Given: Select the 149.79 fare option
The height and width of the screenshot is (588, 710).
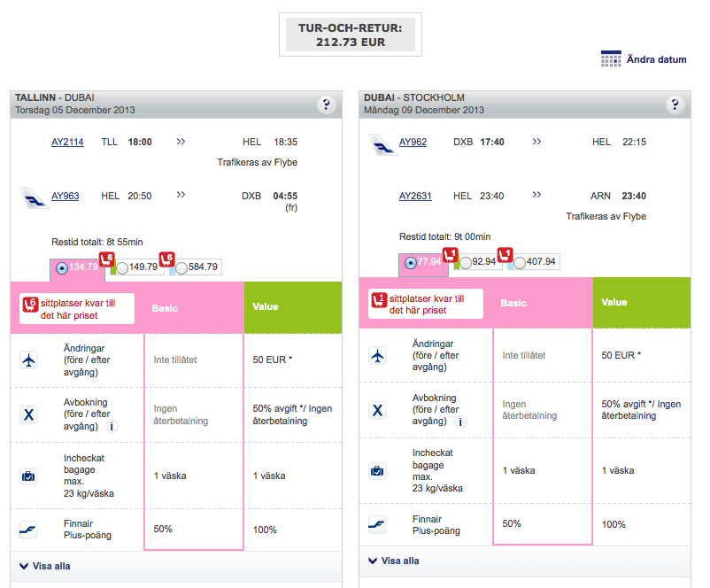Looking at the screenshot, I should (122, 267).
